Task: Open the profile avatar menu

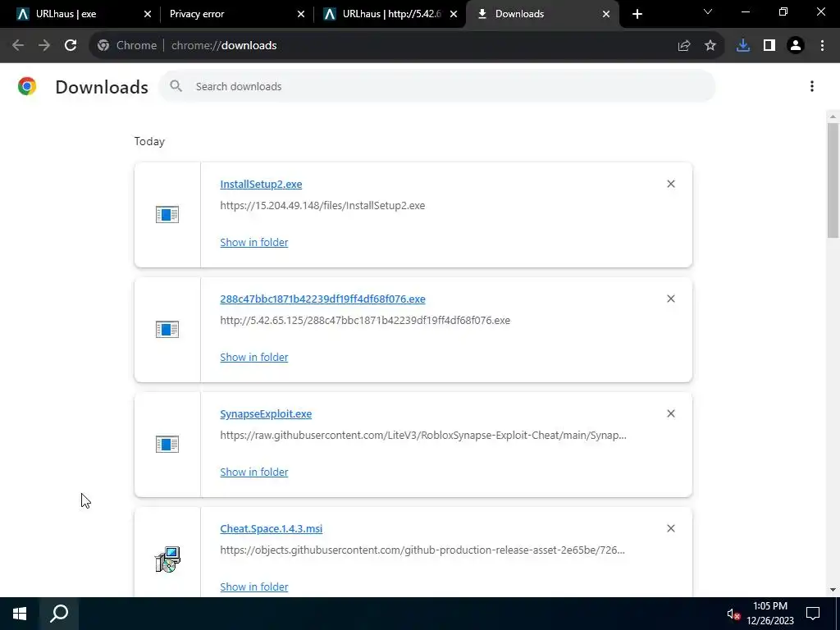Action: (x=796, y=46)
